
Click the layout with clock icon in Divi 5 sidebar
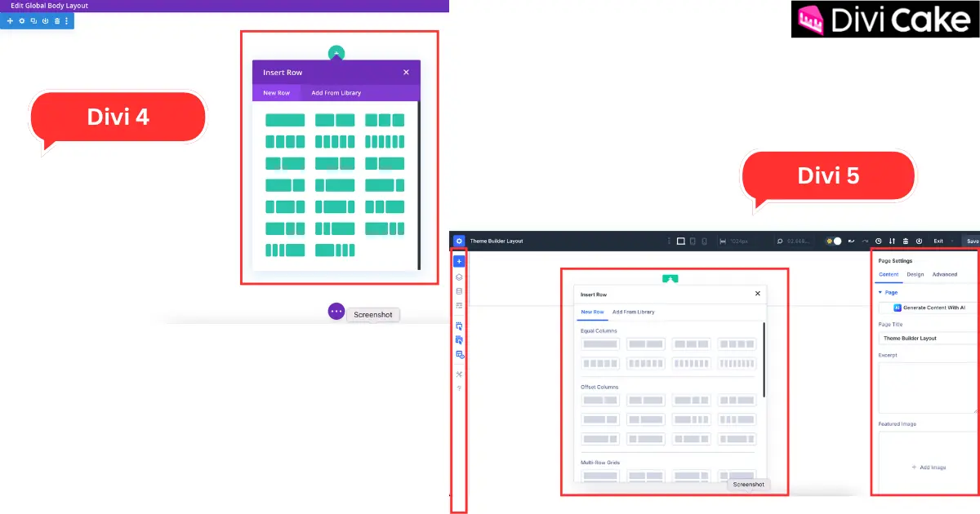[459, 354]
